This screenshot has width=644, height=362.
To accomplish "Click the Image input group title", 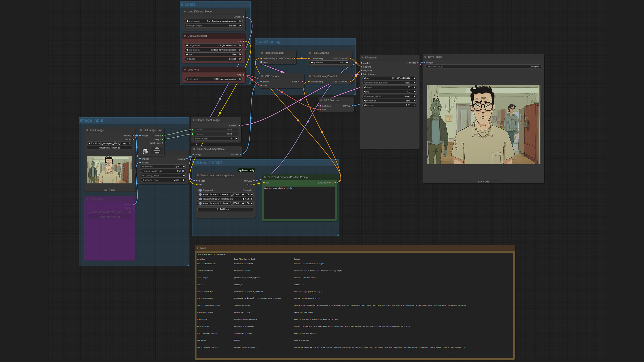I will point(91,120).
